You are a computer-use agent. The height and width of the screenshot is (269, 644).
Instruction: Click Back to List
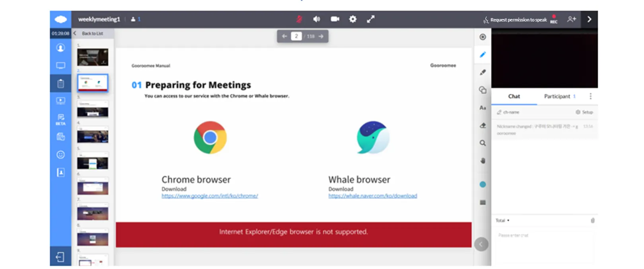pos(92,33)
